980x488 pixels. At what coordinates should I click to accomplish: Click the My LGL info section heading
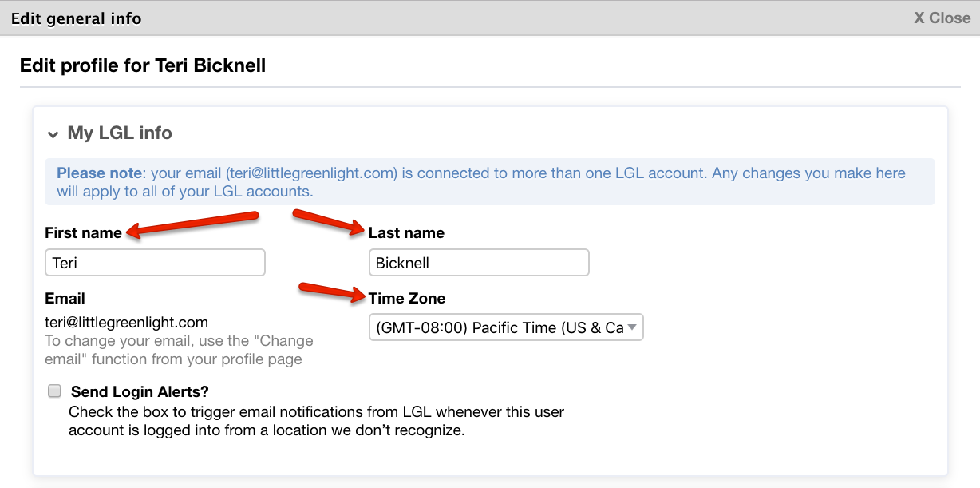pyautogui.click(x=120, y=133)
